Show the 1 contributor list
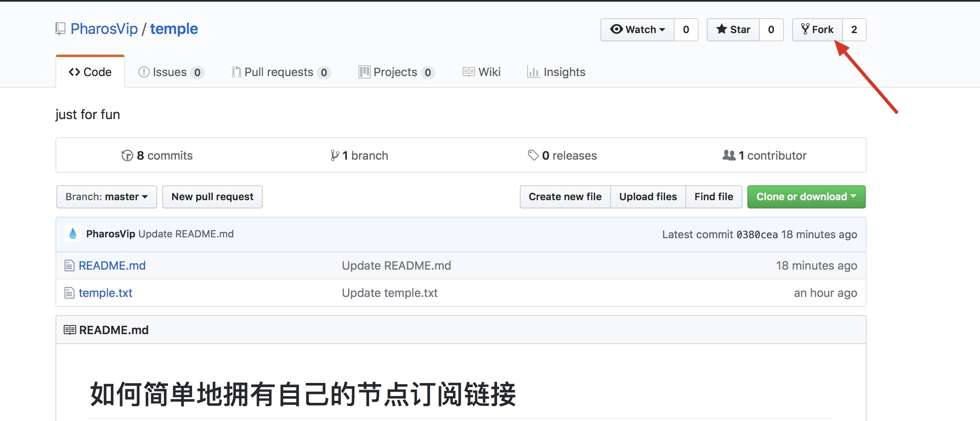The height and width of the screenshot is (421, 980). pos(764,155)
